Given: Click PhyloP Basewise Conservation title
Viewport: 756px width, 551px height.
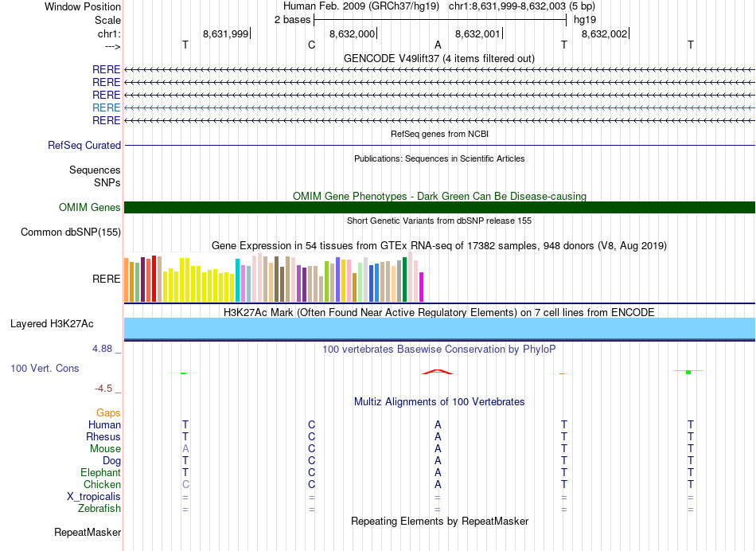Looking at the screenshot, I should pos(438,350).
